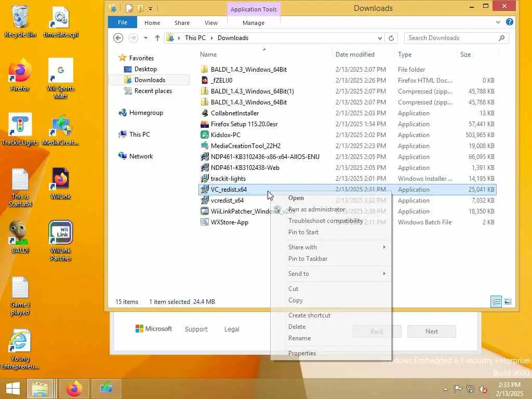This screenshot has width=532, height=399.
Task: Open the Share ribbon tab
Action: pos(182,23)
